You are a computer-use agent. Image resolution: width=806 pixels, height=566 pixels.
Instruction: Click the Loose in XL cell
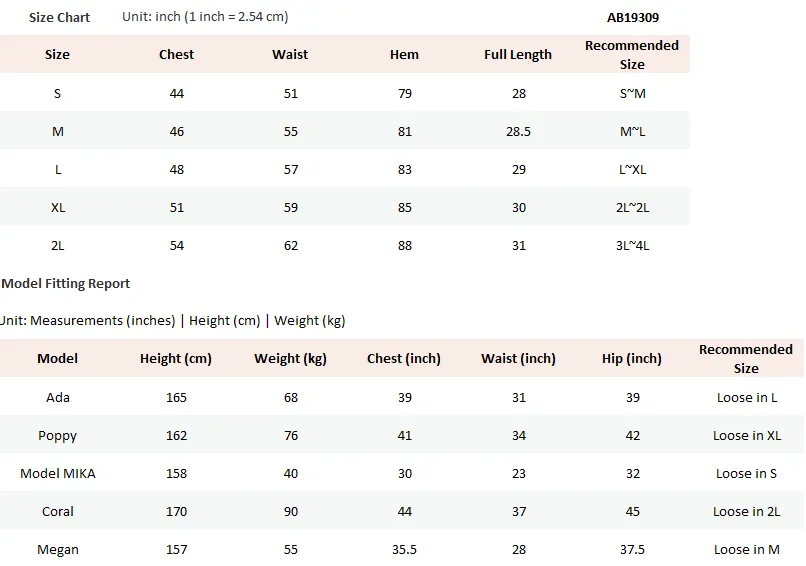[x=747, y=436]
